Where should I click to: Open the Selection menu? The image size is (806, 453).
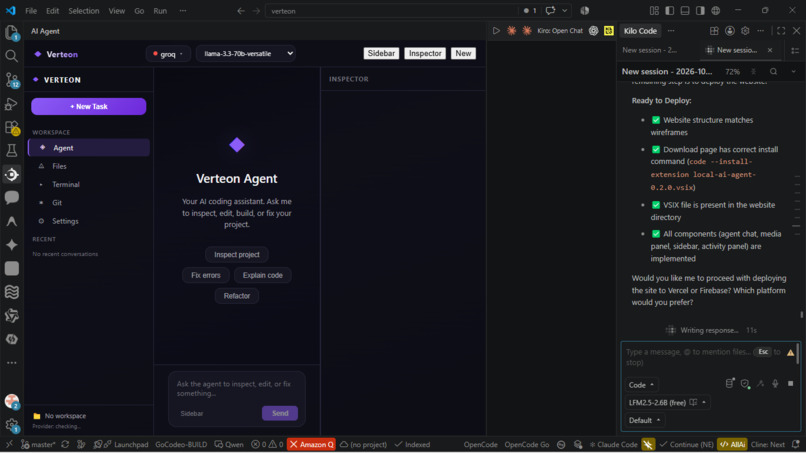pos(84,11)
